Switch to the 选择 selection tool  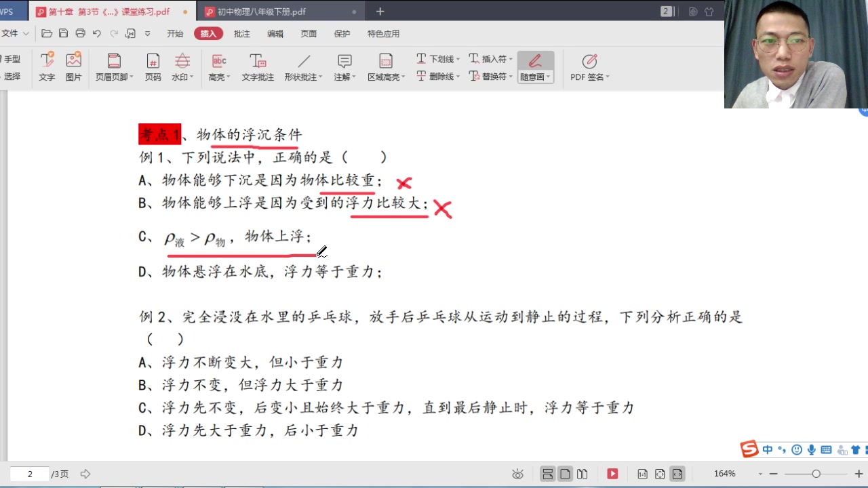point(14,76)
